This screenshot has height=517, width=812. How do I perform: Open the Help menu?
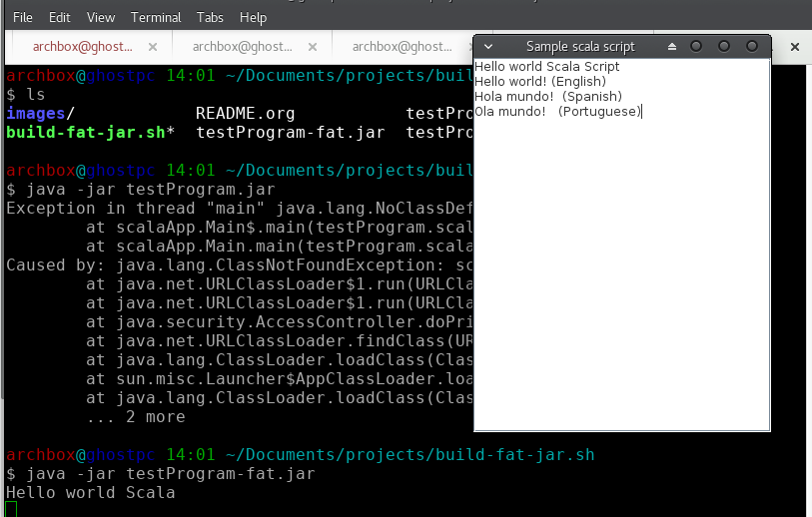pyautogui.click(x=253, y=18)
